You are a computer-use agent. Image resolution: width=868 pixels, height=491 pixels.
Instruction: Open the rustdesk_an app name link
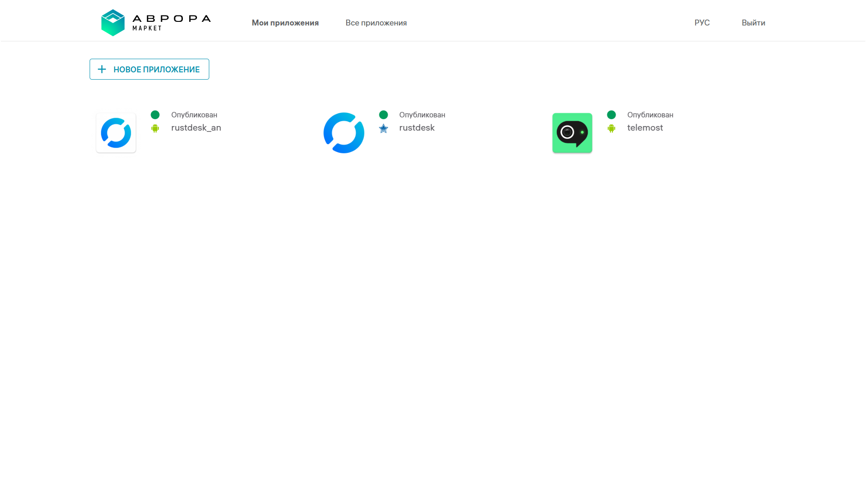[196, 128]
